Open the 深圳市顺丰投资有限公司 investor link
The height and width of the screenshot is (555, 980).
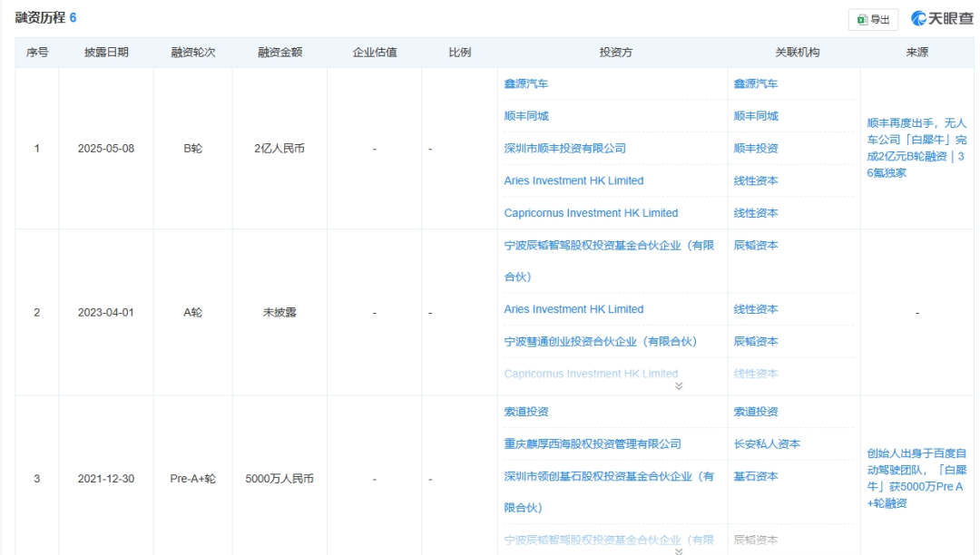tap(565, 149)
